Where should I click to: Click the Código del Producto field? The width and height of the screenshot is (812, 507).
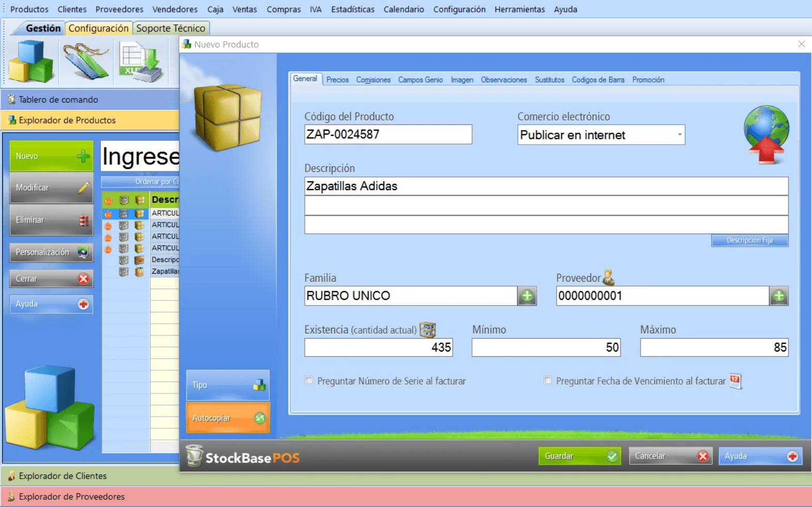[x=388, y=134]
